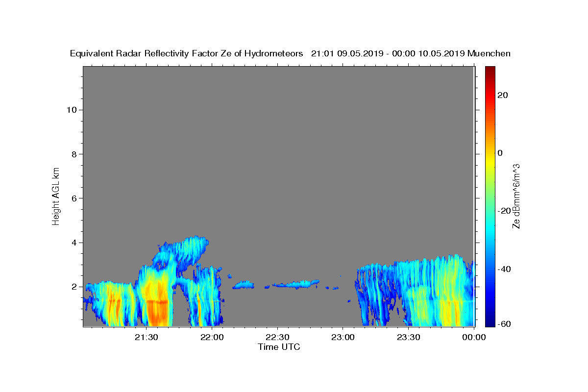Image resolution: width=588 pixels, height=392 pixels.
Task: Click the dark blue bottom of the colorbar
Action: tap(490, 321)
